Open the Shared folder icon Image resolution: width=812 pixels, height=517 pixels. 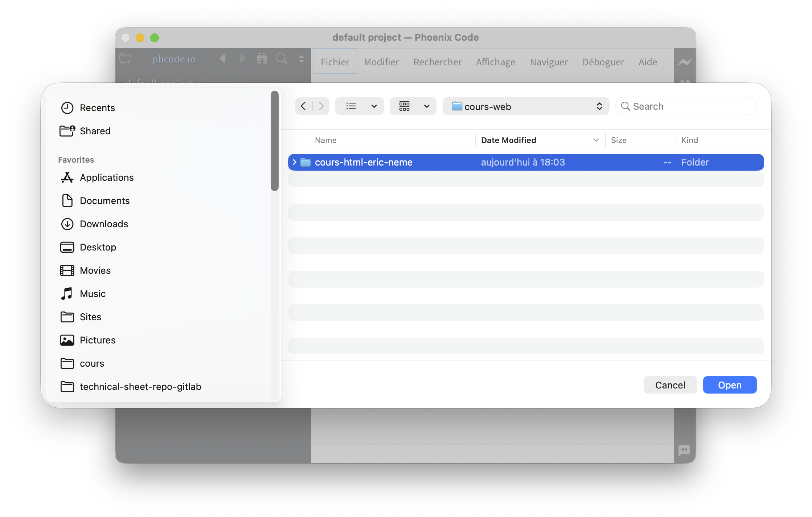[x=67, y=131]
